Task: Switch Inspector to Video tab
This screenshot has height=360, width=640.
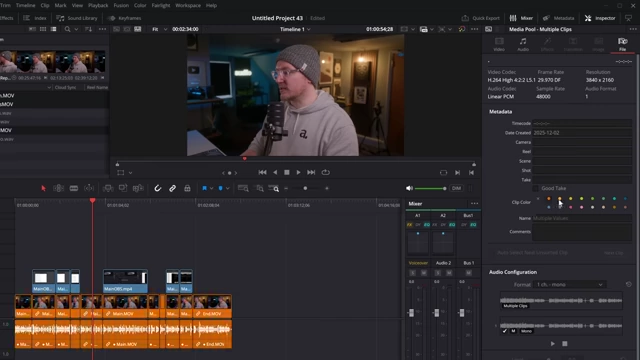Action: tap(499, 44)
